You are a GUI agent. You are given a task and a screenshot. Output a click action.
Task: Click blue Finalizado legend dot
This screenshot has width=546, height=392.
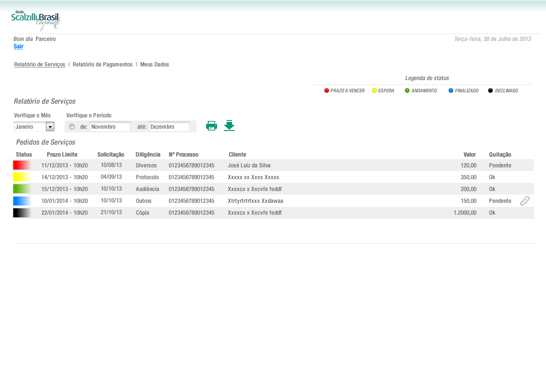pos(451,90)
